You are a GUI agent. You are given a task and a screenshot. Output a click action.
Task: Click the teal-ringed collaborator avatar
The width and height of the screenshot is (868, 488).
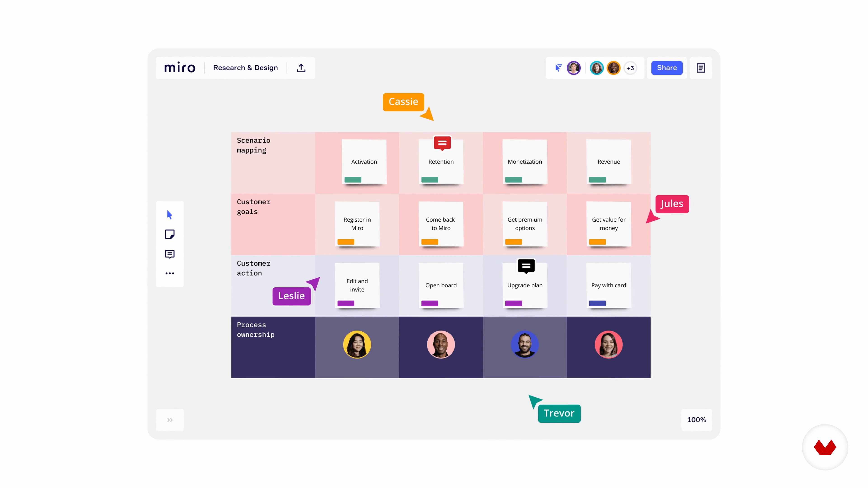click(597, 68)
